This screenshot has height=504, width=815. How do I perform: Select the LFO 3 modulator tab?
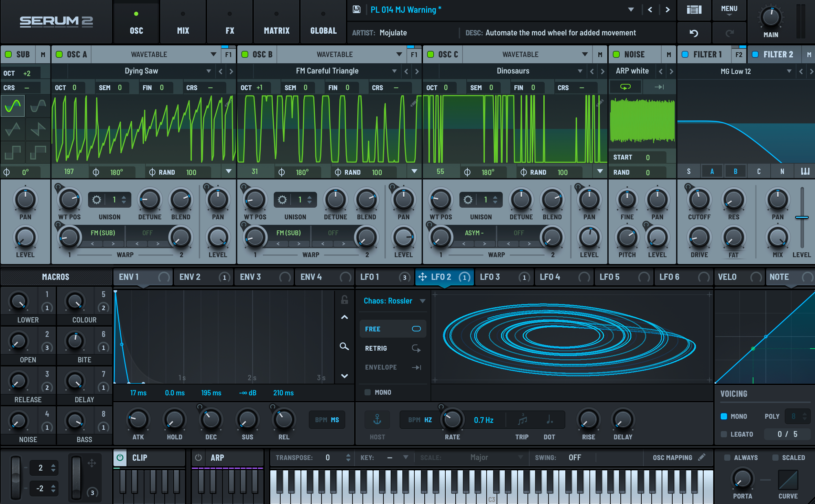504,277
